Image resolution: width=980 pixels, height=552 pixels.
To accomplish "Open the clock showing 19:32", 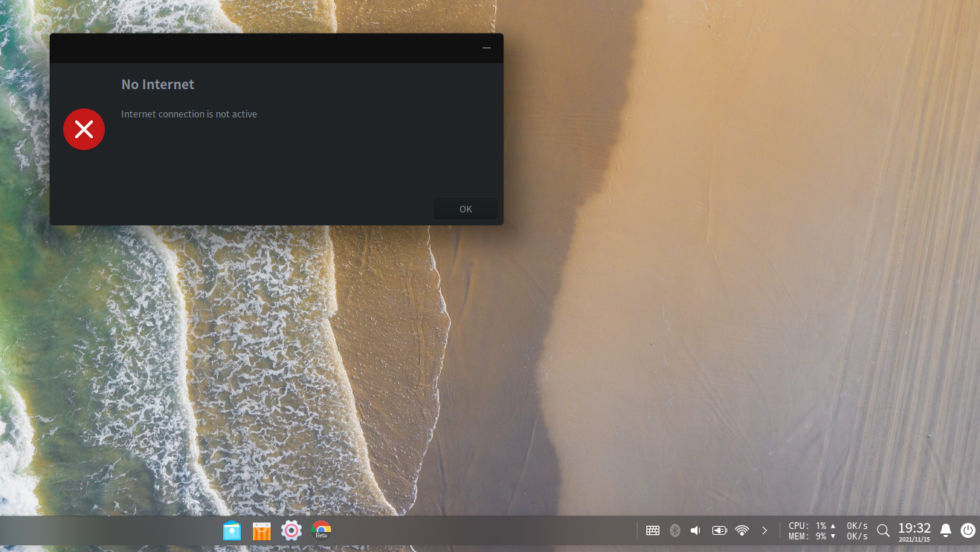I will 915,531.
